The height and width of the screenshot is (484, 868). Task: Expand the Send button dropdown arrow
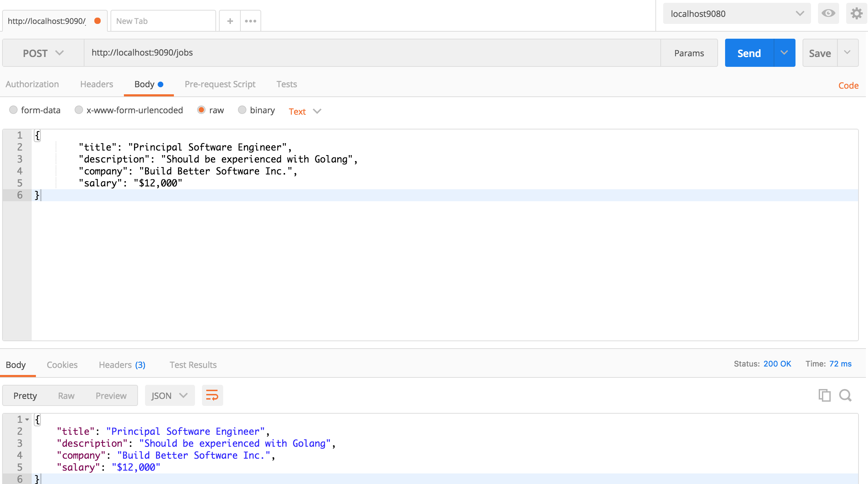pyautogui.click(x=784, y=53)
